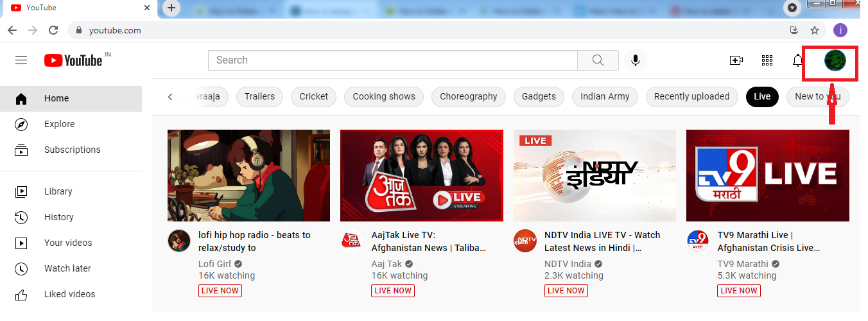Click the TV9 Marathi channel name
This screenshot has height=321, width=868.
pyautogui.click(x=743, y=264)
